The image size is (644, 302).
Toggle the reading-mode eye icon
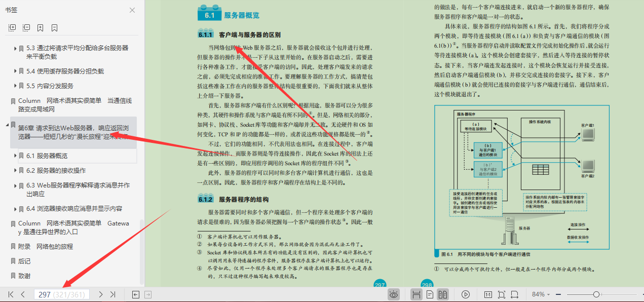click(x=393, y=294)
